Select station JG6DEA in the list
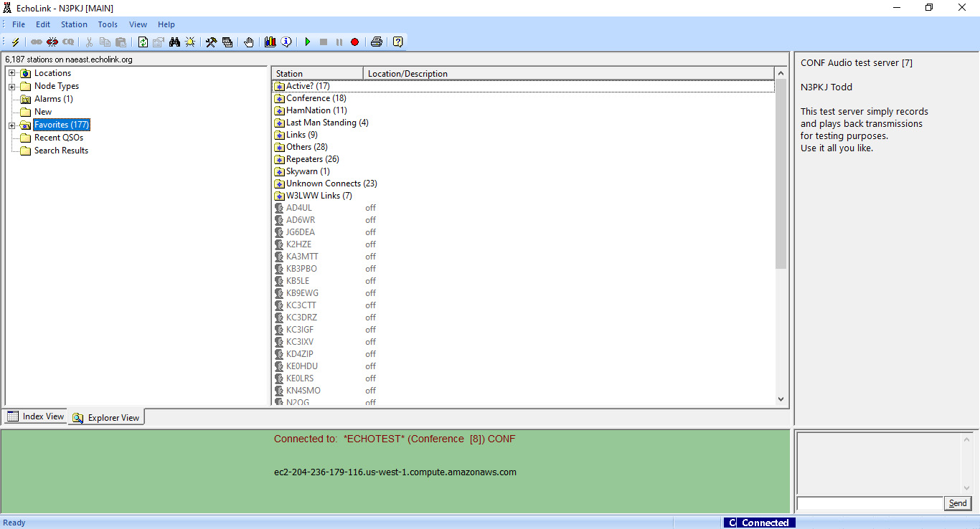980x529 pixels. pos(301,232)
